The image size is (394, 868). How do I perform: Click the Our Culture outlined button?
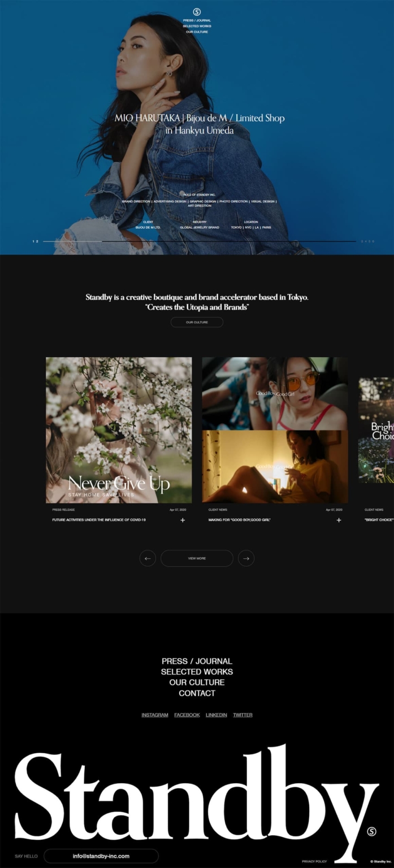(197, 322)
